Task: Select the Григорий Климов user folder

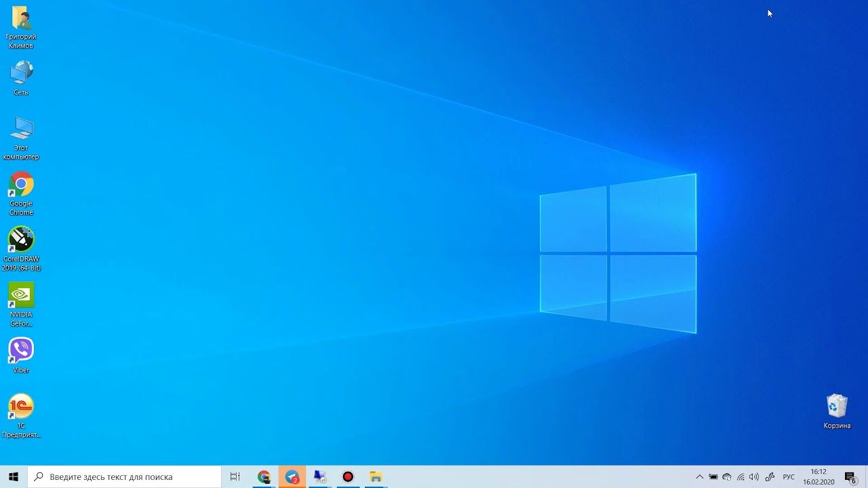Action: tap(21, 18)
